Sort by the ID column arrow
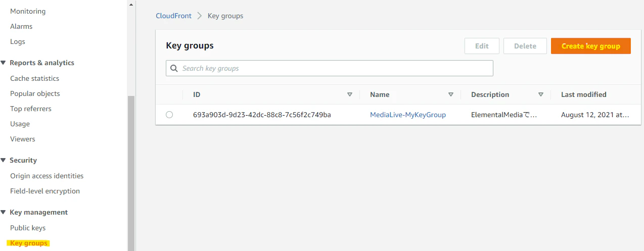Viewport: 644px width, 251px height. pos(350,94)
